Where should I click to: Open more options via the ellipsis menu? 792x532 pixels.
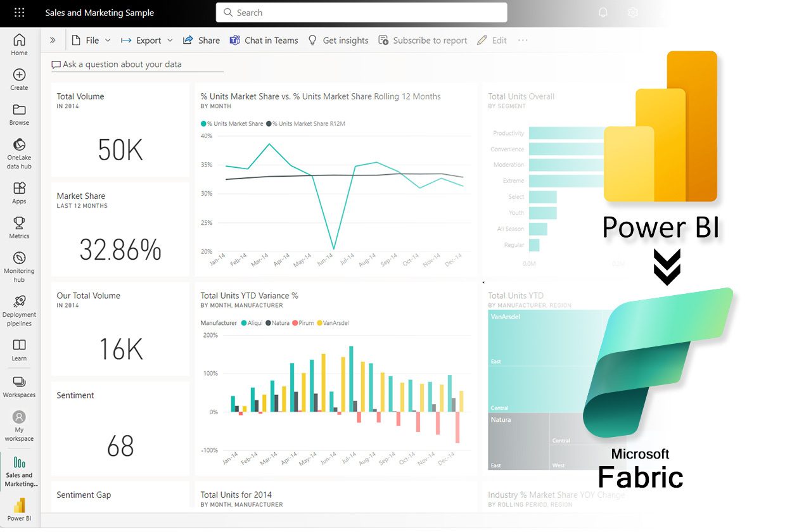click(523, 40)
